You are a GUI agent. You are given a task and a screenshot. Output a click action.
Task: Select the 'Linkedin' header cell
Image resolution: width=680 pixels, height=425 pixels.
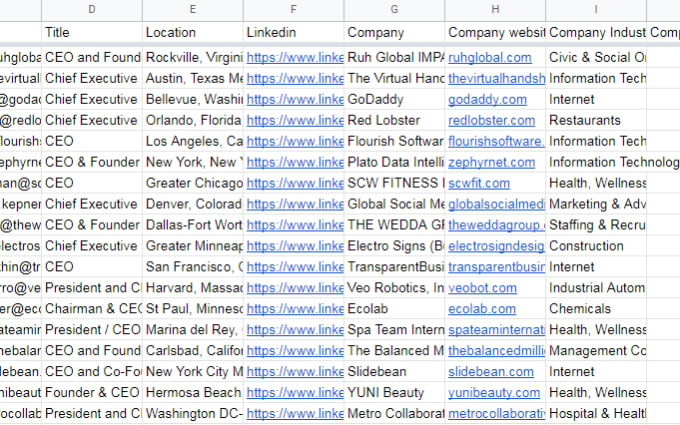click(x=294, y=32)
